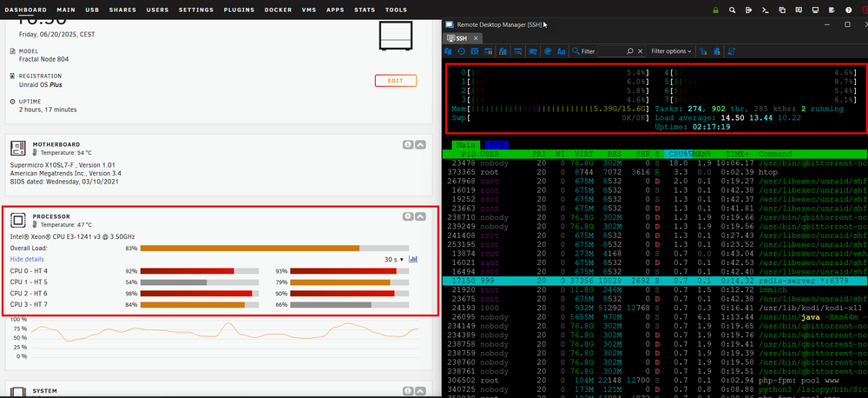Click the MEM% column header in htop
The height and width of the screenshot is (398, 868).
[701, 154]
